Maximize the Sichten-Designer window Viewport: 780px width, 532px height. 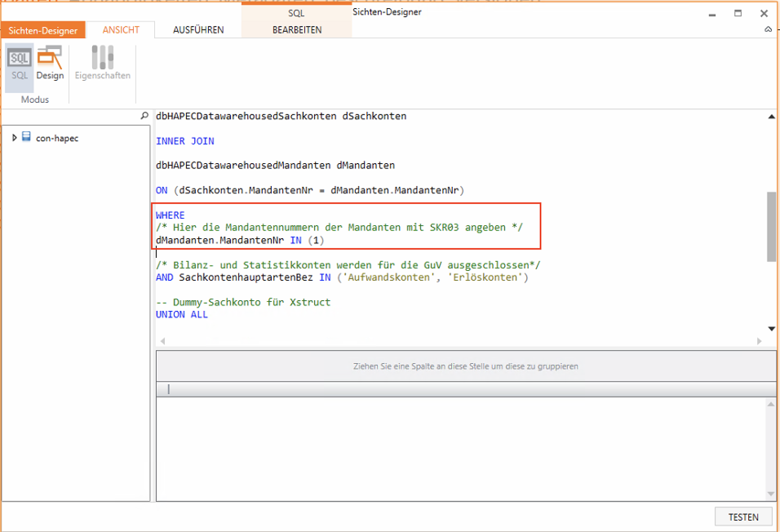point(738,13)
